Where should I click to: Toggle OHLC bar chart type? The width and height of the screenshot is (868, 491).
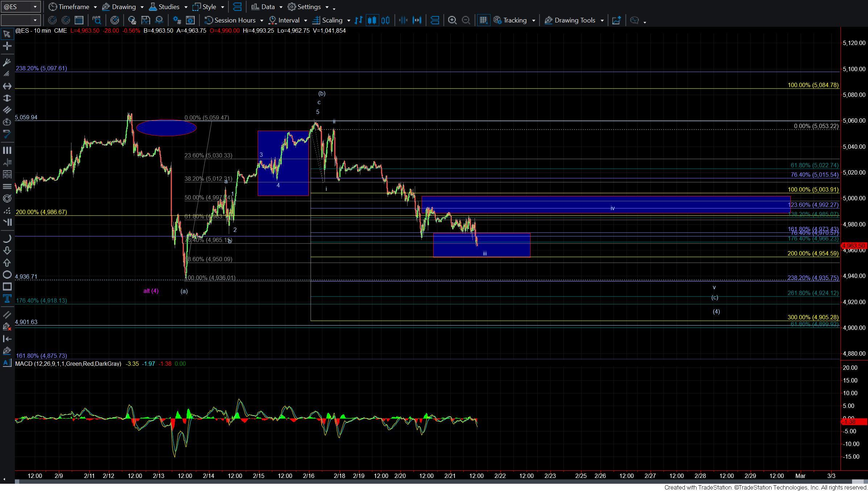[x=359, y=20]
